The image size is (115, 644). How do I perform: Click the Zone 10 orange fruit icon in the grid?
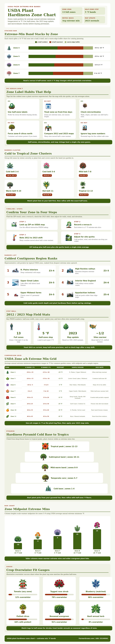[x=7, y=410]
